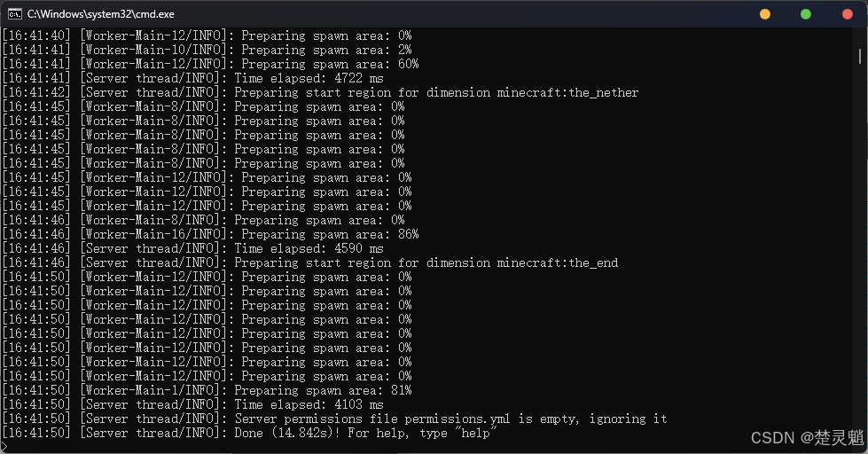Click the CSDN watermark text in the corner
The image size is (868, 454).
click(807, 437)
